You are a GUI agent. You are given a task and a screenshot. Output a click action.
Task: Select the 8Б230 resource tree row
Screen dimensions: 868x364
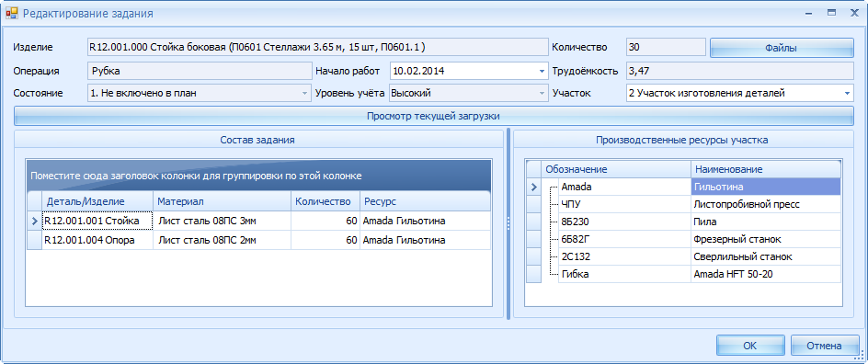coord(624,222)
